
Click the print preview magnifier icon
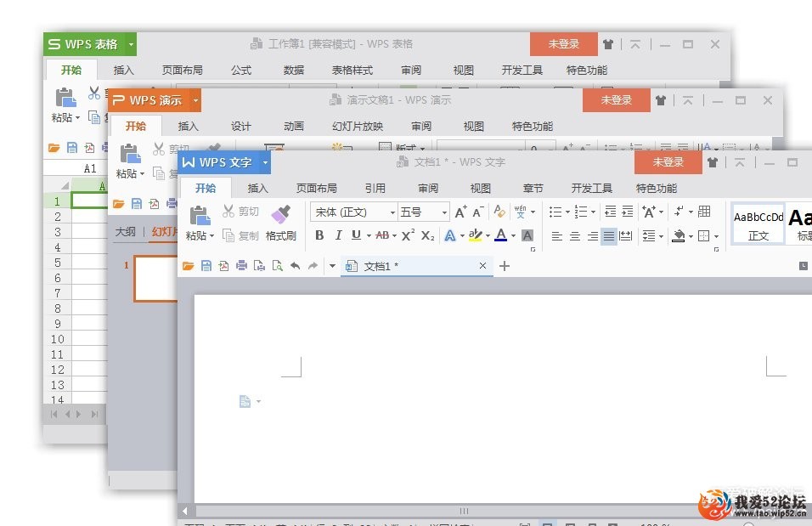point(278,266)
